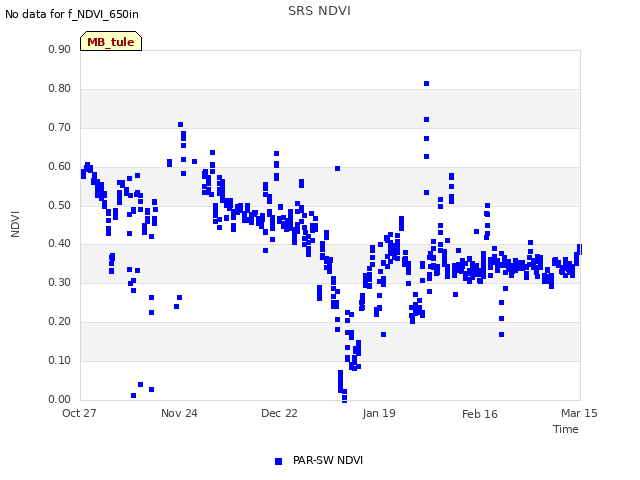Viewport: 640px width, 480px height.
Task: Click the 0.30 y-axis tick label
Action: pos(60,282)
